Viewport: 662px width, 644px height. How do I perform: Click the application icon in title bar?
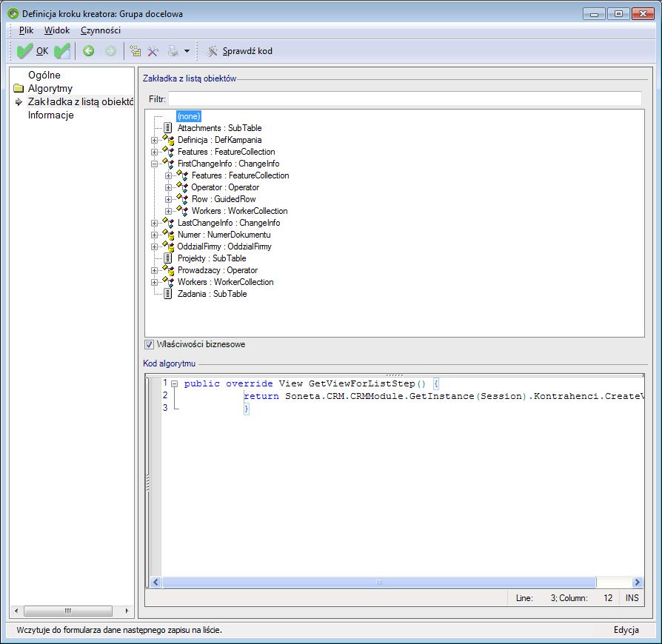click(x=13, y=14)
